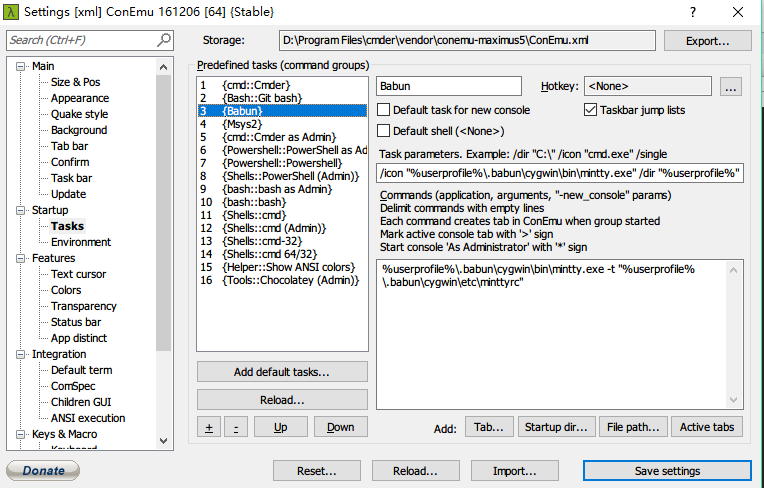
Task: Open Children GUI settings page
Action: (81, 402)
